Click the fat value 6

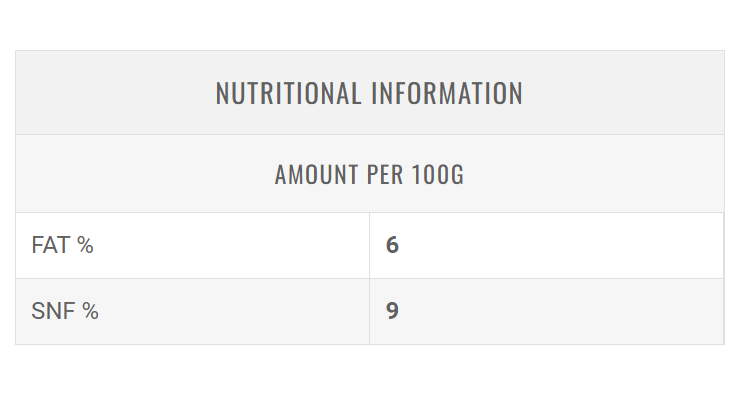tap(392, 245)
